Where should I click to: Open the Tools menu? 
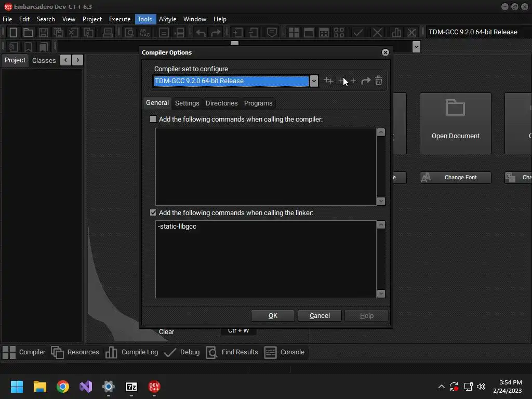pyautogui.click(x=144, y=19)
